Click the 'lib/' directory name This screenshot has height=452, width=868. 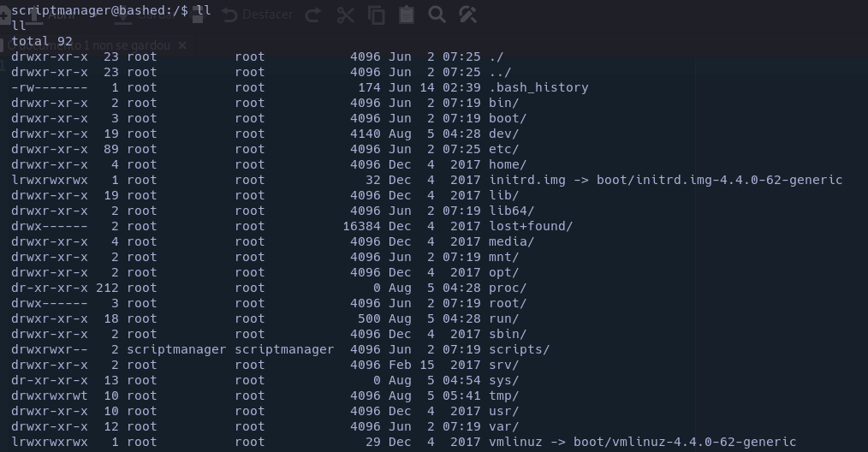tap(503, 195)
